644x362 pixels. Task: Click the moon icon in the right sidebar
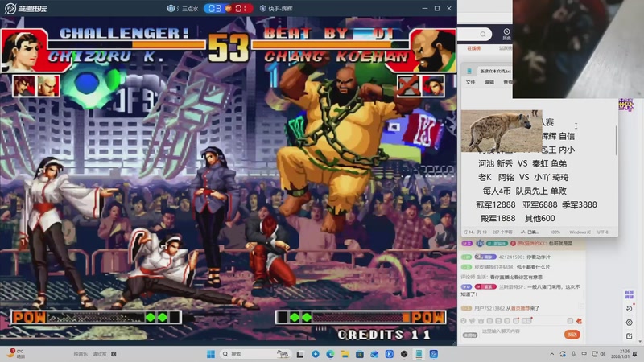click(x=630, y=309)
